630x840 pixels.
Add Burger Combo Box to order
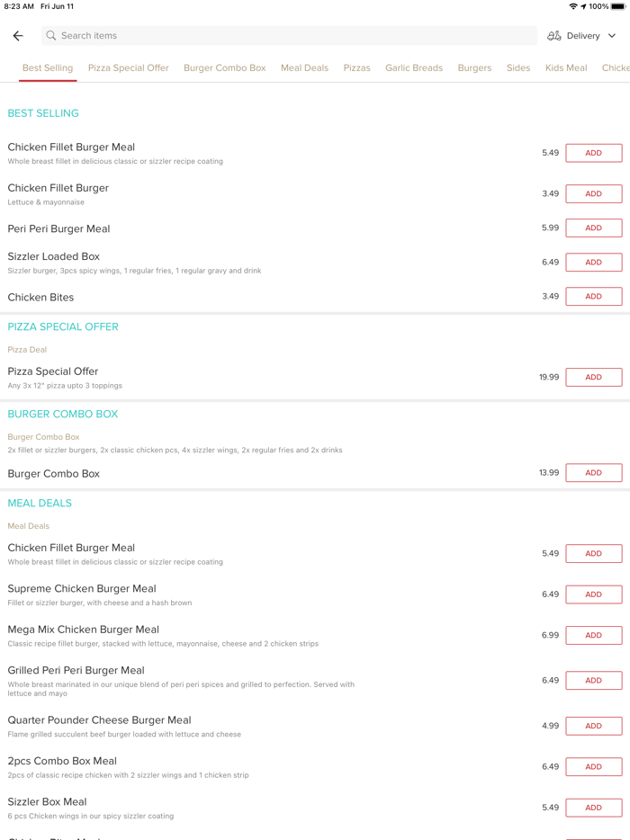tap(593, 473)
